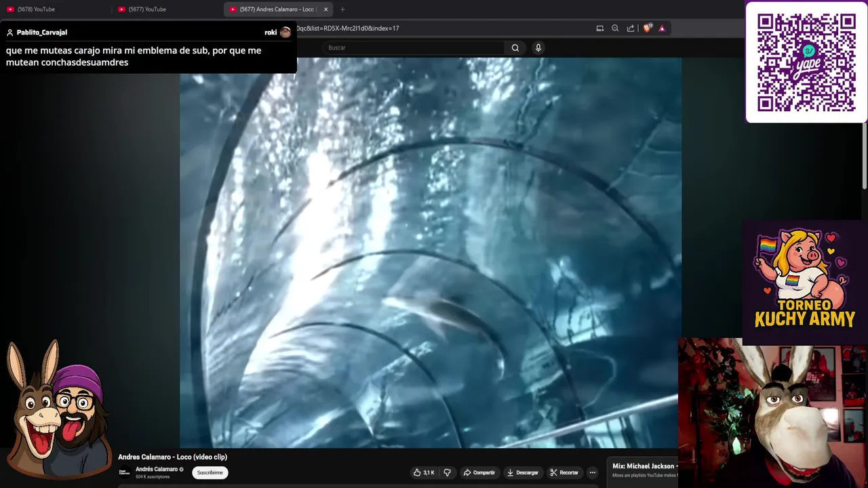Click the Recortar clip button
The height and width of the screenshot is (488, 868).
564,472
